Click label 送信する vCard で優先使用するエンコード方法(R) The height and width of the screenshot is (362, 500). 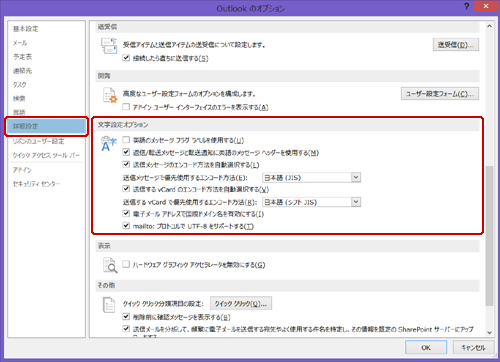point(190,202)
